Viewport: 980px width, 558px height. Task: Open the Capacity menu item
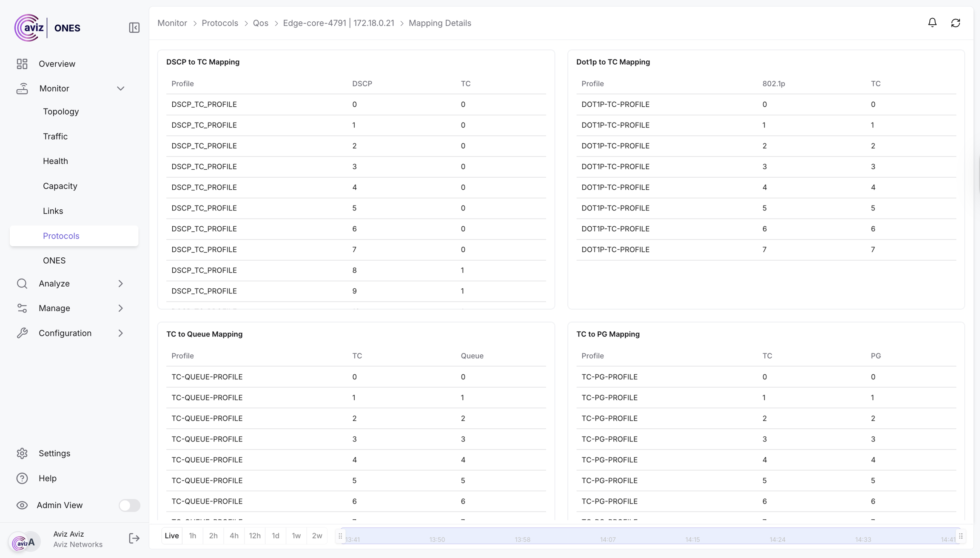pos(60,186)
